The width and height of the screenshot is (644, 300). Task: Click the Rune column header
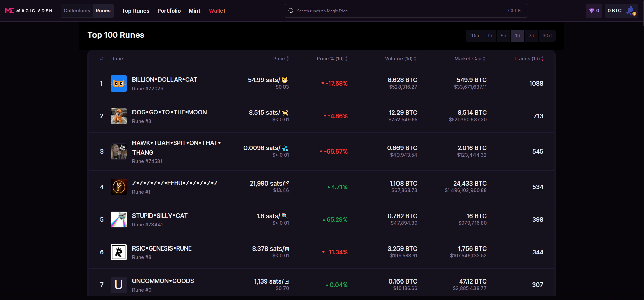117,59
